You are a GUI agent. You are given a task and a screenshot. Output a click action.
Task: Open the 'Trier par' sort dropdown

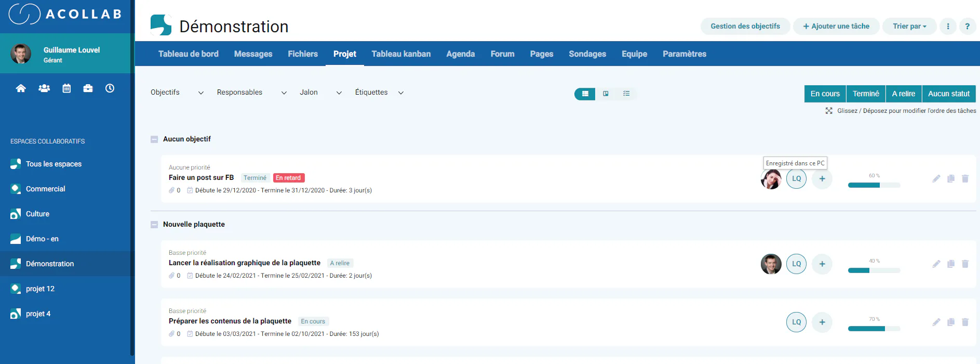(909, 26)
